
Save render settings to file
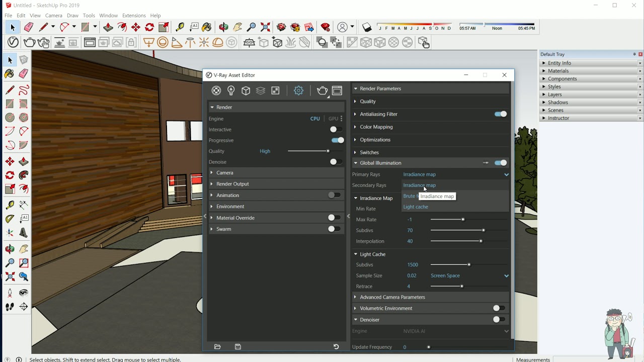point(238,346)
